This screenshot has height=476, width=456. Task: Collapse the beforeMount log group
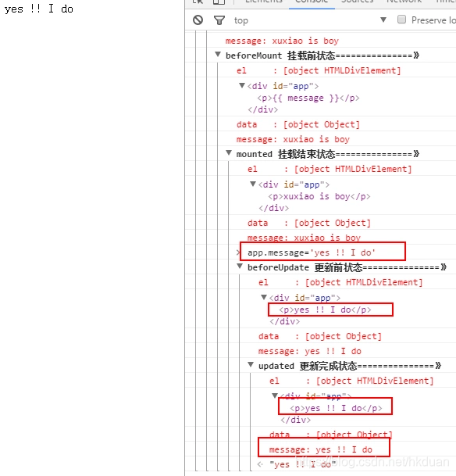218,55
